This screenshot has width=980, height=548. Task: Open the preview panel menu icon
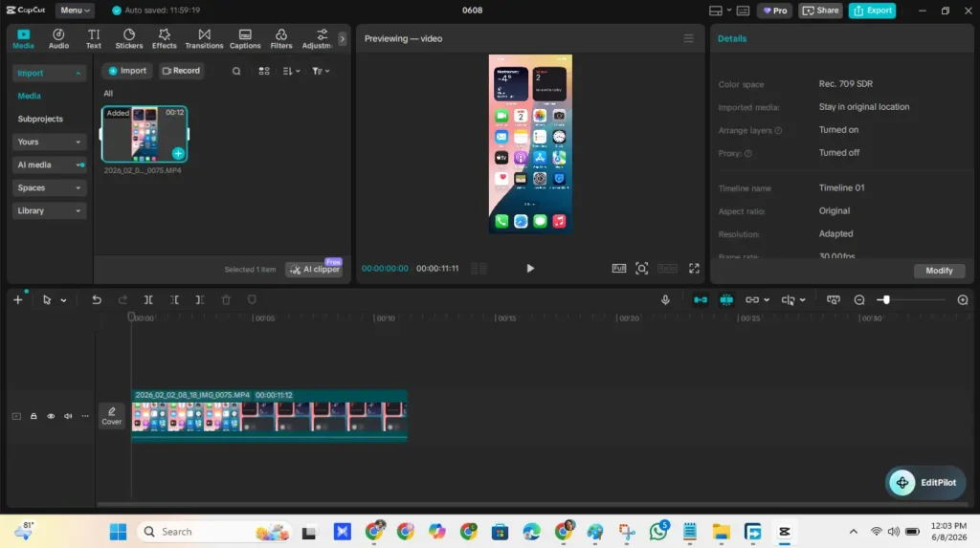[688, 39]
